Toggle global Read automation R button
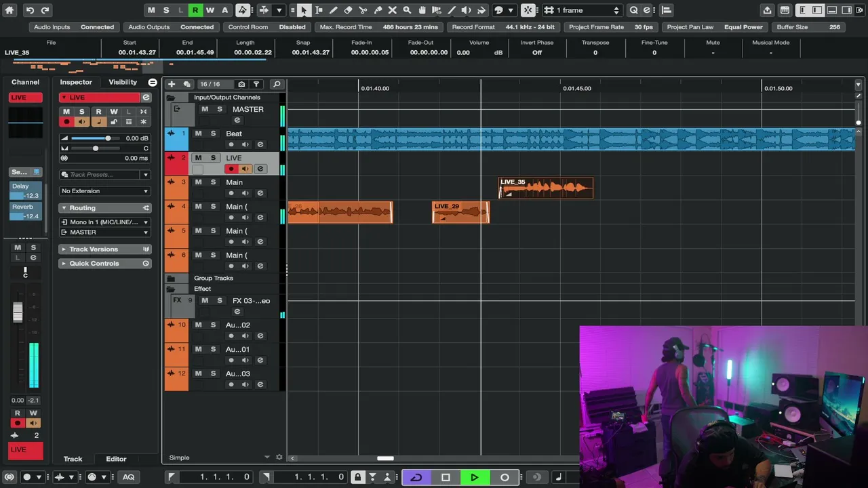This screenshot has width=868, height=488. pyautogui.click(x=195, y=10)
